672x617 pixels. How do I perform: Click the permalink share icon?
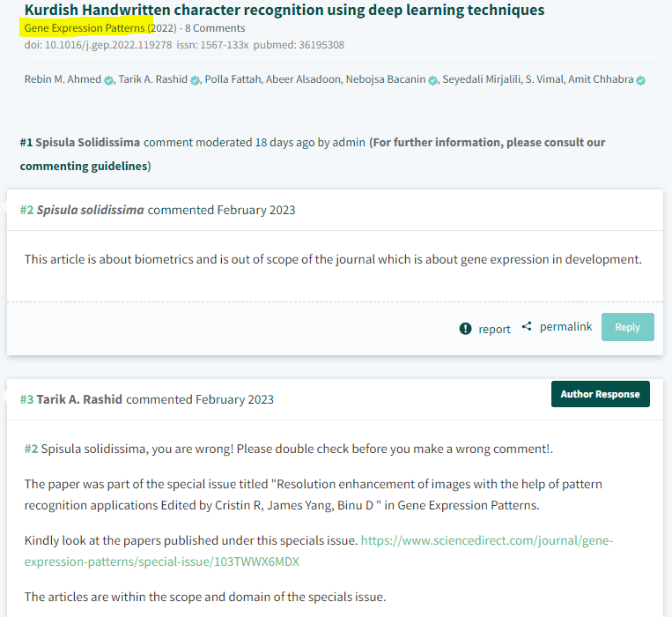point(527,327)
